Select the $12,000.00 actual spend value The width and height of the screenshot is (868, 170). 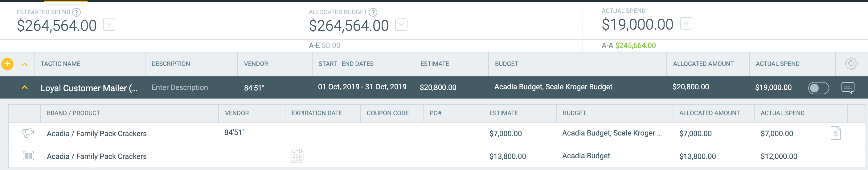pyautogui.click(x=779, y=156)
